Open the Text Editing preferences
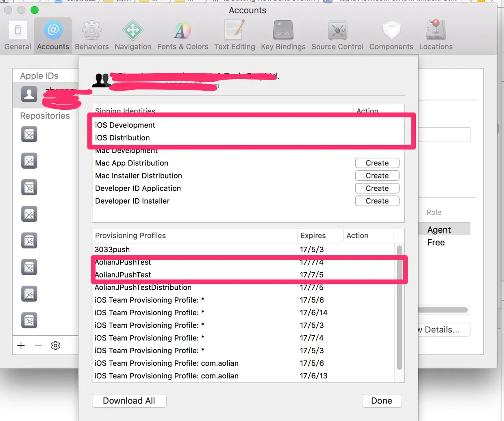504x421 pixels. click(235, 35)
